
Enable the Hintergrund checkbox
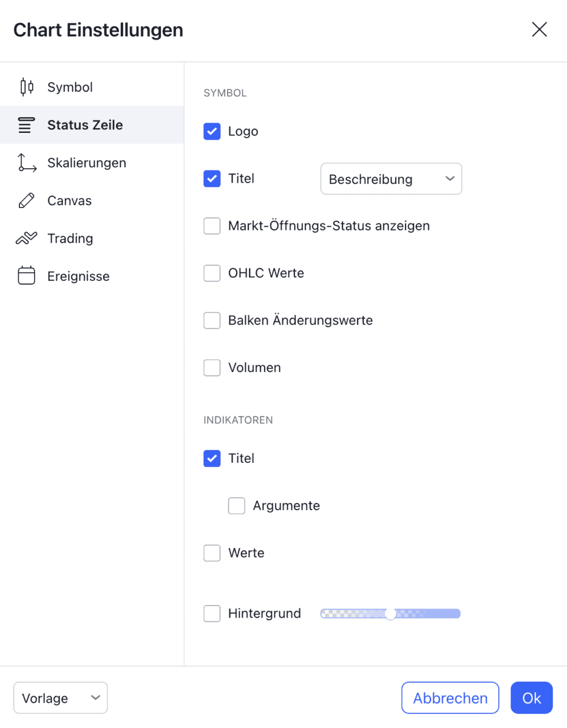coord(212,613)
